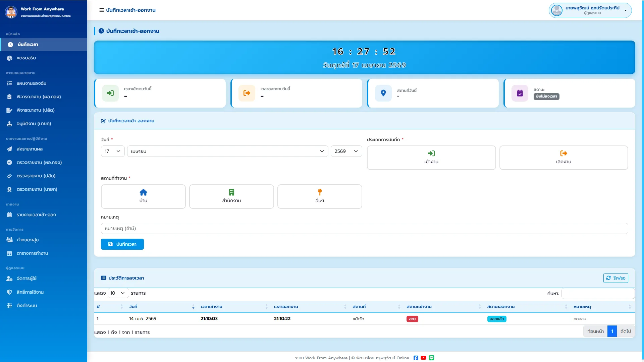644x362 pixels.
Task: Open the year dropdown showing 2569
Action: point(346,151)
